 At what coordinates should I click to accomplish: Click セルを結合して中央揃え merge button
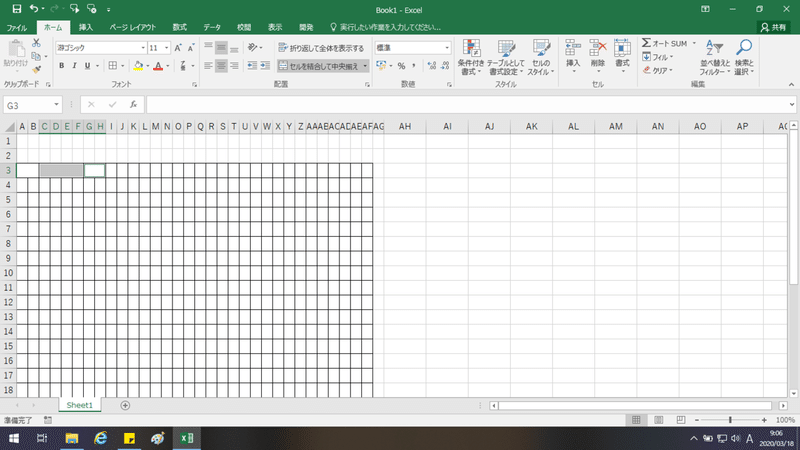click(319, 66)
